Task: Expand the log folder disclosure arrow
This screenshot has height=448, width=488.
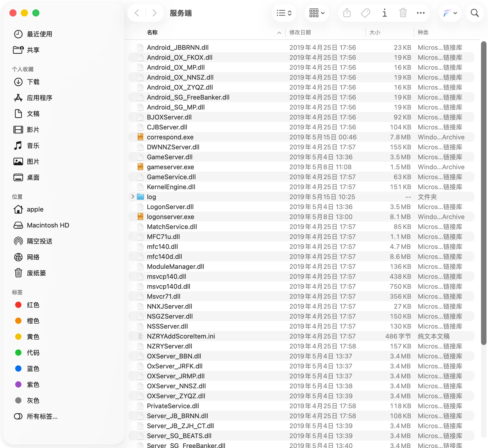Action: click(x=133, y=197)
